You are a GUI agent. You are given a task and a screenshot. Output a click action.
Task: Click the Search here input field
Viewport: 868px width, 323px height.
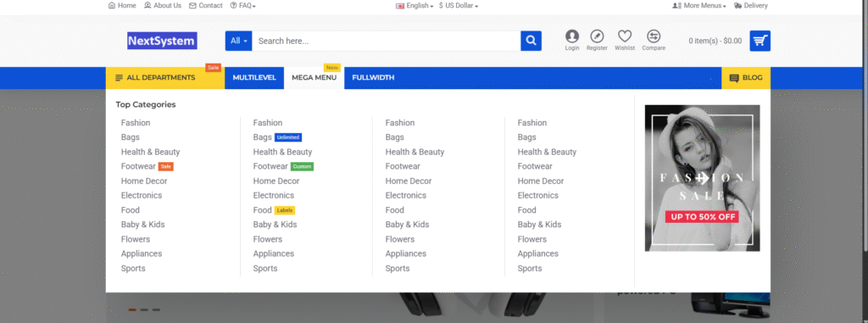click(x=387, y=41)
